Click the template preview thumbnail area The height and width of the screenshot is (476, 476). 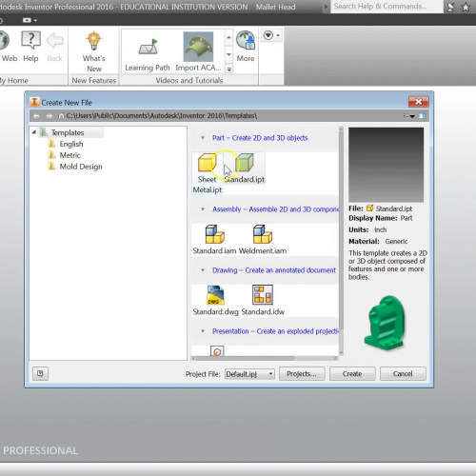point(386,165)
